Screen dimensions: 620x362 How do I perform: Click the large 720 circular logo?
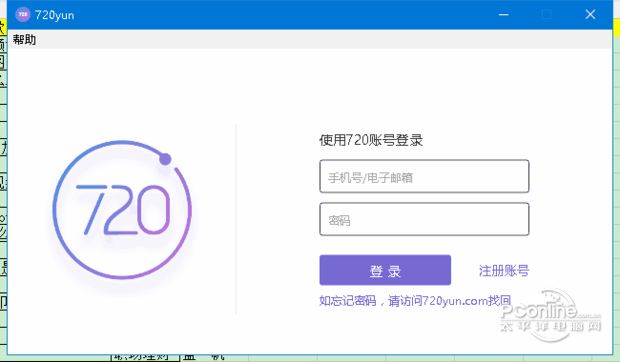[122, 210]
